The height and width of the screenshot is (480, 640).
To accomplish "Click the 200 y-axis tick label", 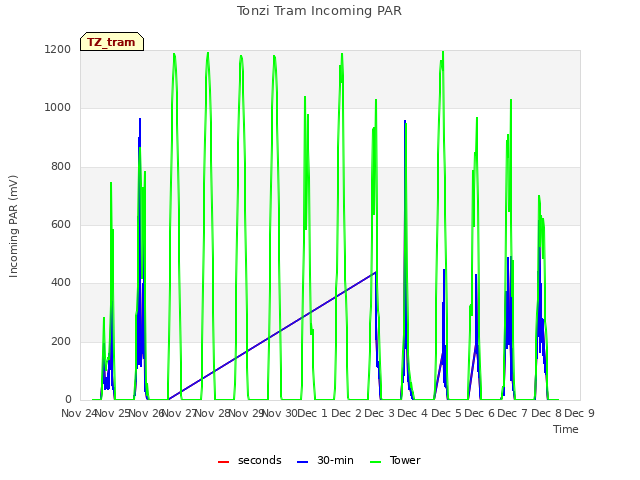I will [61, 341].
